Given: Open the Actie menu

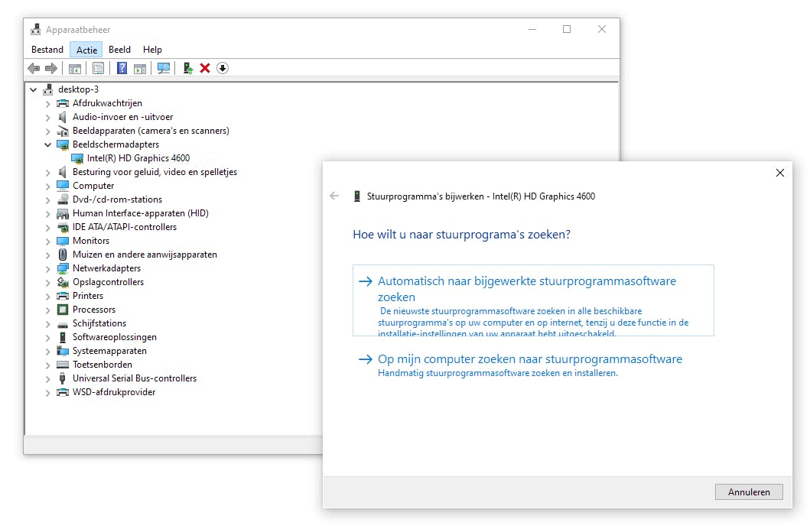Looking at the screenshot, I should [86, 50].
